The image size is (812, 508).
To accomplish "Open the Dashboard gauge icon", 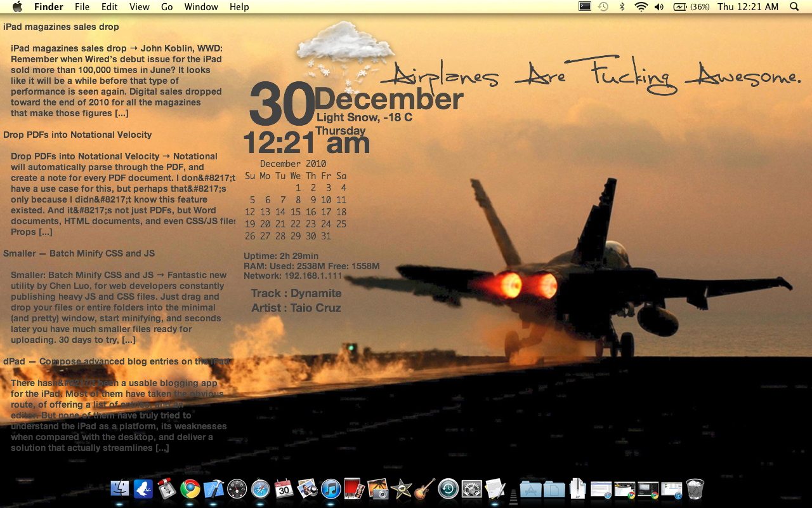I will point(237,488).
